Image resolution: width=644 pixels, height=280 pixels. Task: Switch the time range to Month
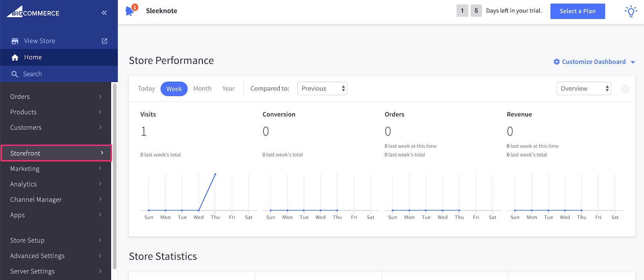(202, 89)
